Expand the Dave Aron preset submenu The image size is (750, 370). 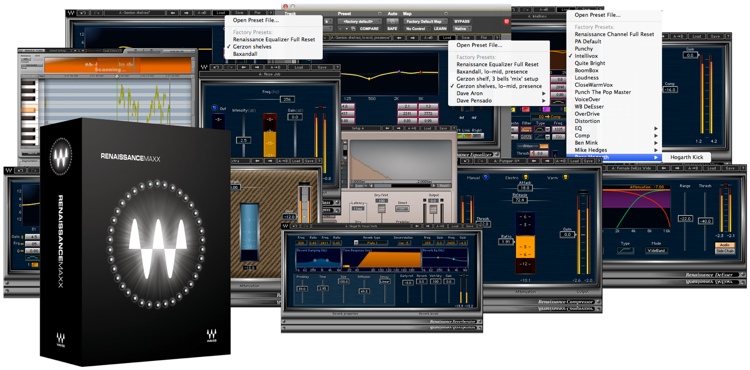(x=499, y=94)
